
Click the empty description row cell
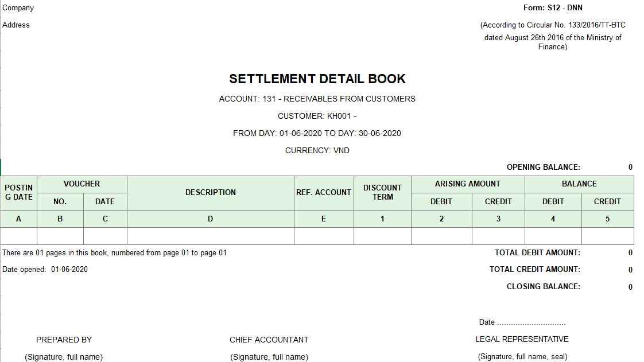click(210, 236)
